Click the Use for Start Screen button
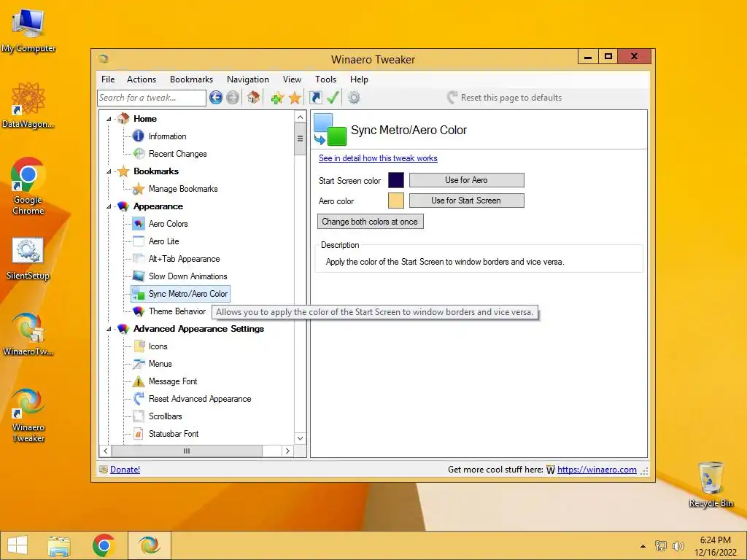747x560 pixels. click(466, 201)
